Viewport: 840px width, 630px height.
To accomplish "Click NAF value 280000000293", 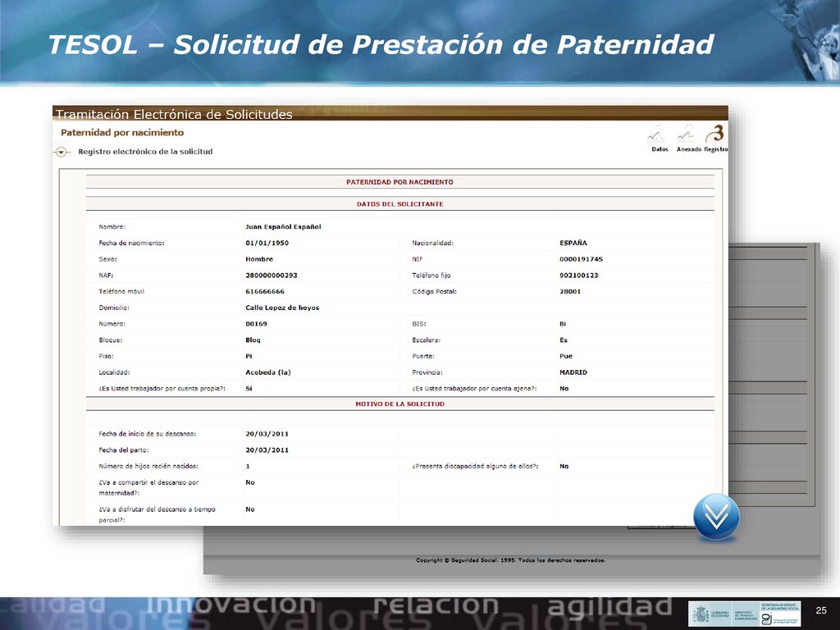I will click(x=271, y=276).
